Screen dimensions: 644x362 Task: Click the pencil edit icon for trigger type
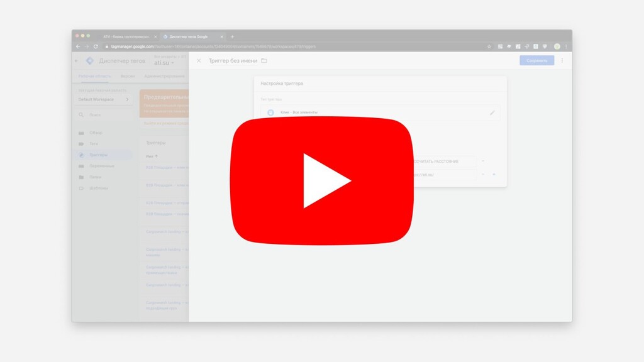tap(492, 112)
